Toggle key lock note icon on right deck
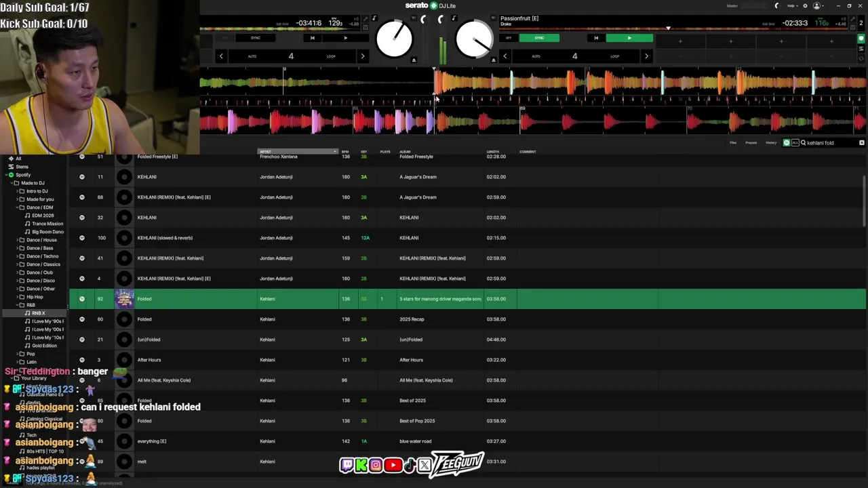The height and width of the screenshot is (488, 868). [454, 18]
